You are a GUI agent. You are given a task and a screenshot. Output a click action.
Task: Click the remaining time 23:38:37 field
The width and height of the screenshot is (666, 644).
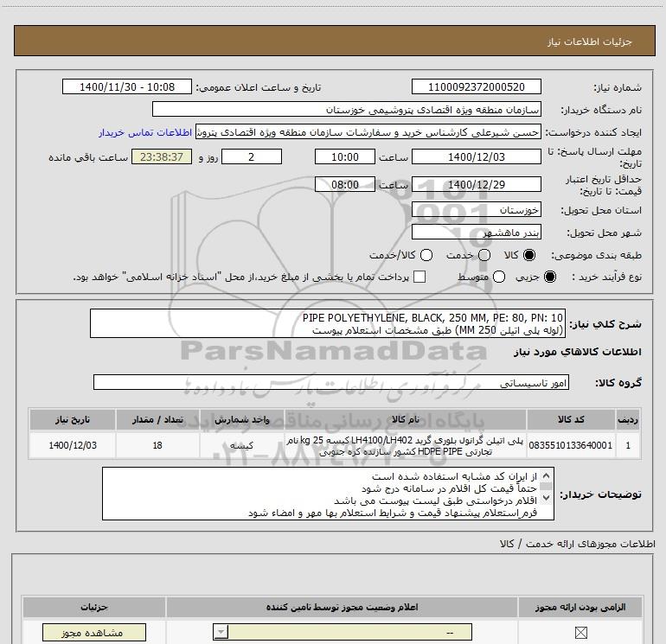coord(162,156)
